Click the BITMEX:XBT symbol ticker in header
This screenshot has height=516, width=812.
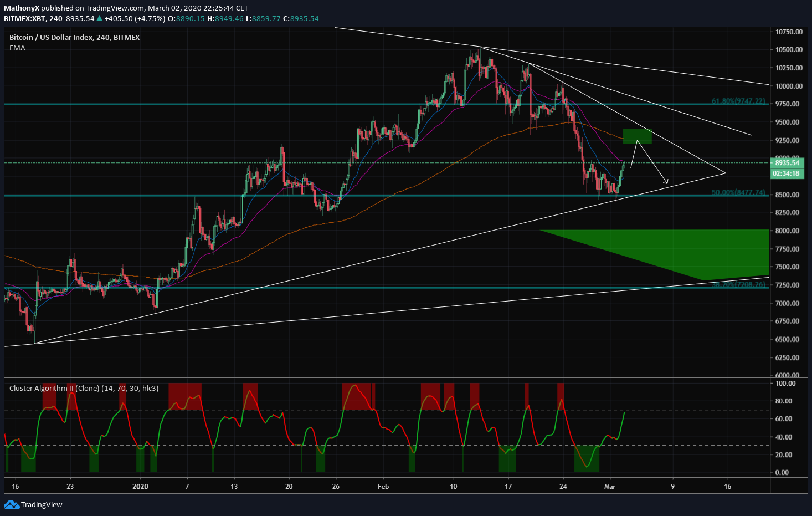[x=24, y=18]
